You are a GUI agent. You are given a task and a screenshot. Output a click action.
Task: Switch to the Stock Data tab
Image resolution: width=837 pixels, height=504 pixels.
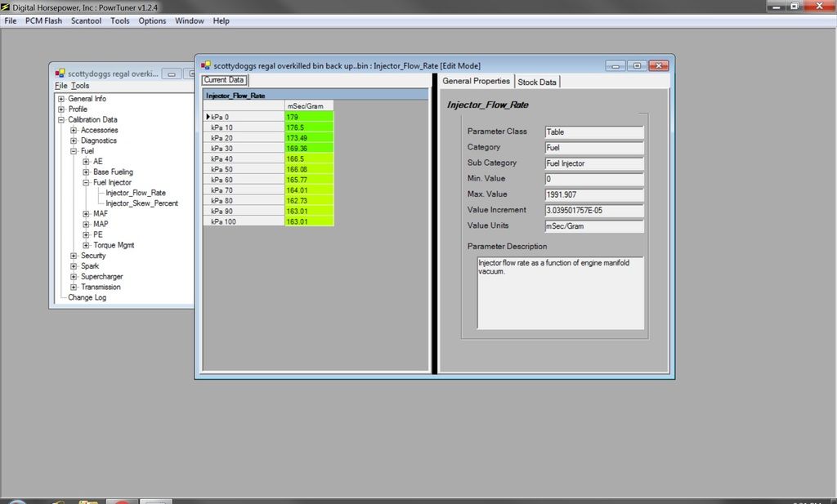(537, 82)
